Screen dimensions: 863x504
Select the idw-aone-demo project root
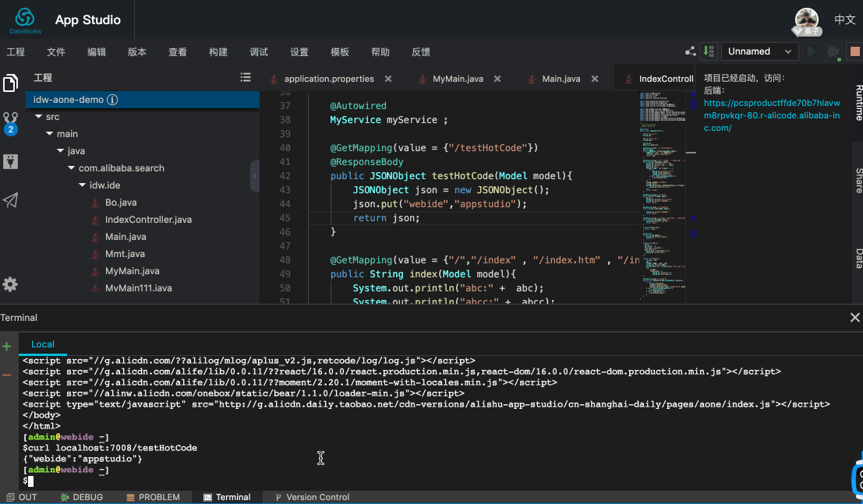click(x=143, y=100)
